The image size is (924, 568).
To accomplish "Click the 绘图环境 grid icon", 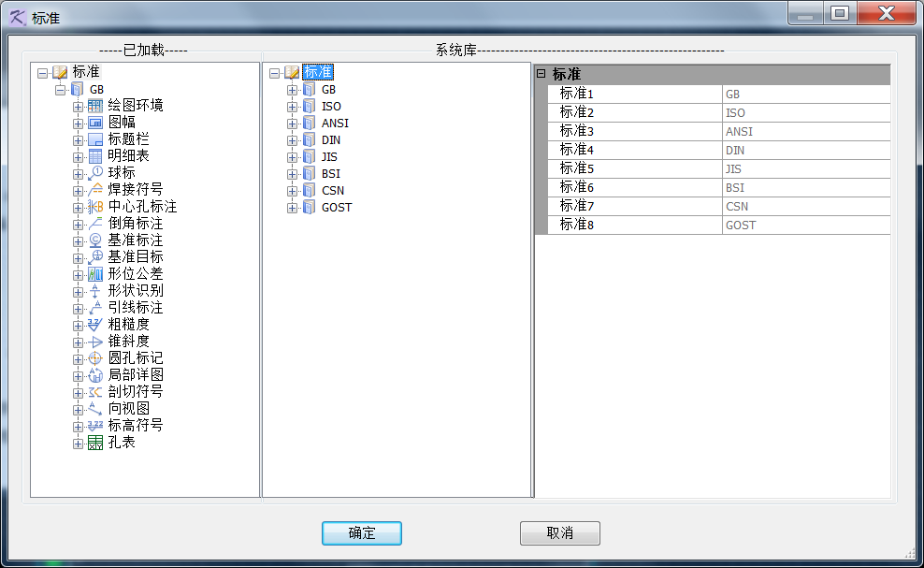I will click(94, 106).
